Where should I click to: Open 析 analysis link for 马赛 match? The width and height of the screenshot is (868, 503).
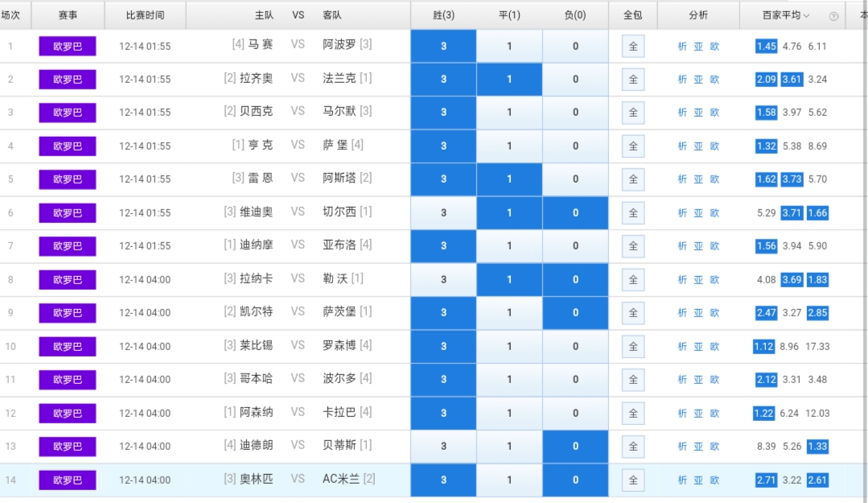[x=682, y=47]
